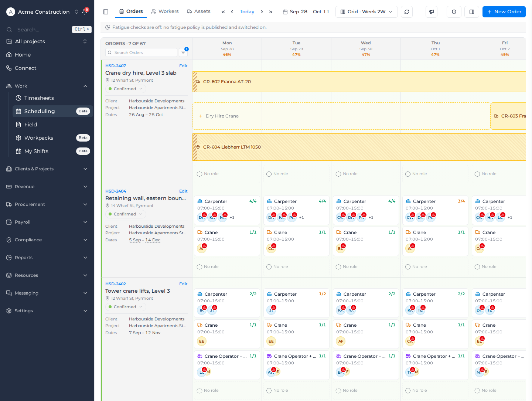Go to previous period with single left arrow
The width and height of the screenshot is (532, 401).
click(232, 12)
